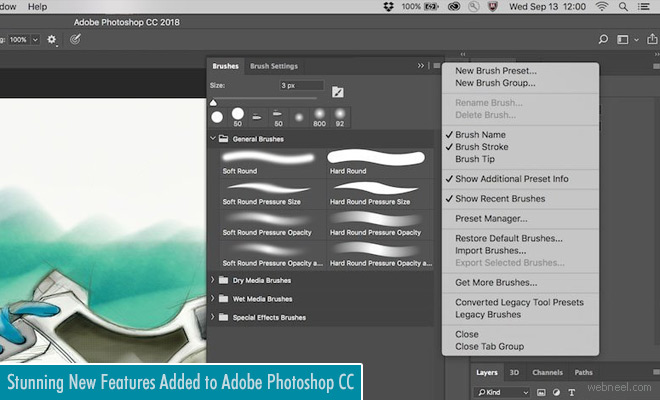Click the brush Size value field
660x400 pixels.
pyautogui.click(x=301, y=85)
